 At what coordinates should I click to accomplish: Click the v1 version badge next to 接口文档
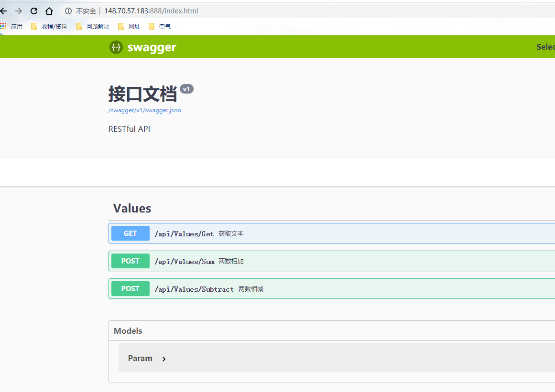coord(186,88)
